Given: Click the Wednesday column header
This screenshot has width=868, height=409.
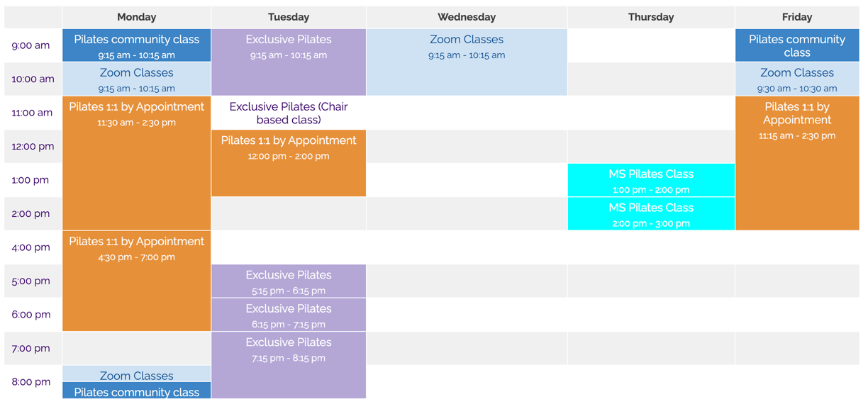Looking at the screenshot, I should 467,17.
